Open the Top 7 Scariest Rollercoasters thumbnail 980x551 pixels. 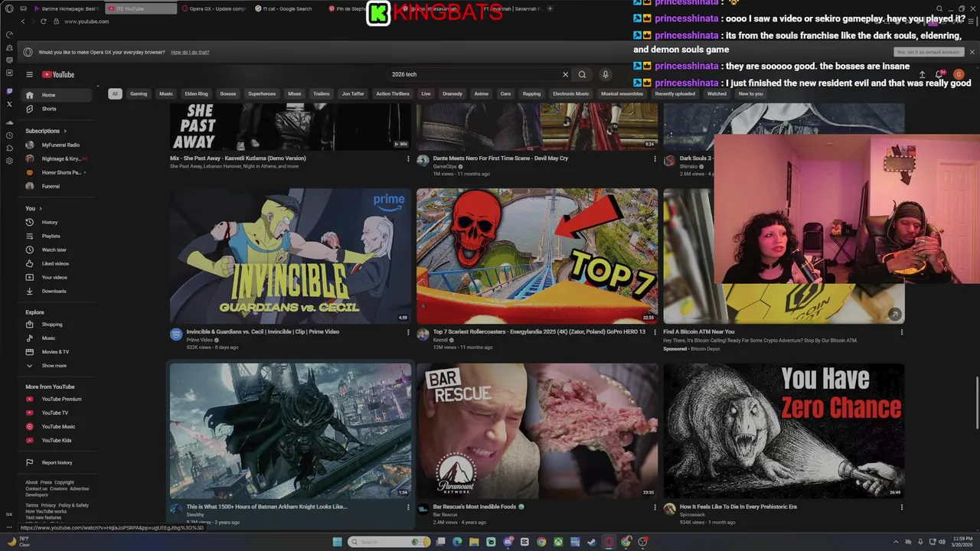[x=537, y=256]
